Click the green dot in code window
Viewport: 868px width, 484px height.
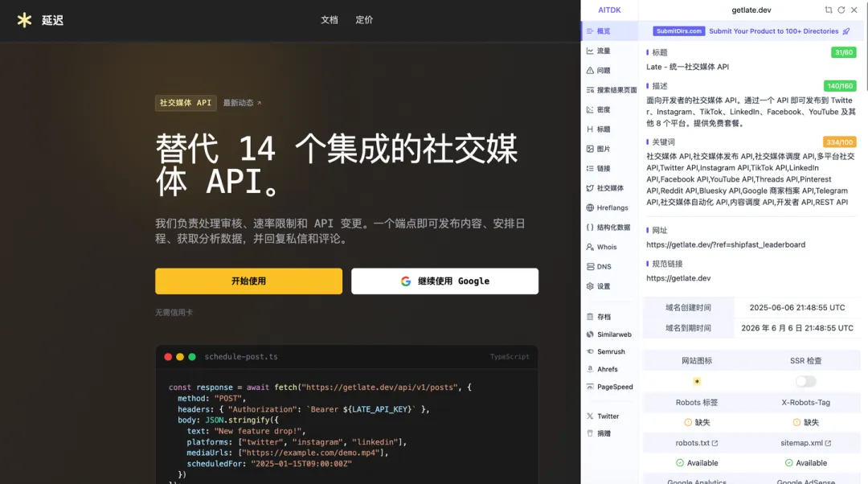[x=192, y=357]
